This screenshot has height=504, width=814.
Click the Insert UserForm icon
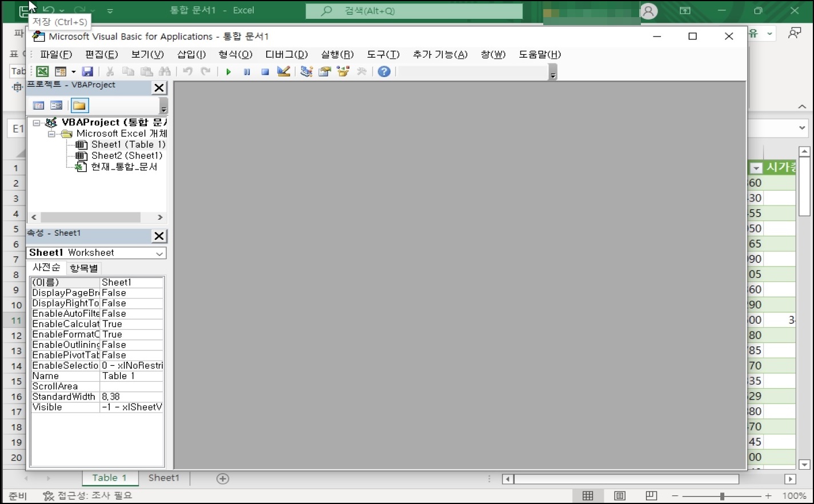pos(61,71)
